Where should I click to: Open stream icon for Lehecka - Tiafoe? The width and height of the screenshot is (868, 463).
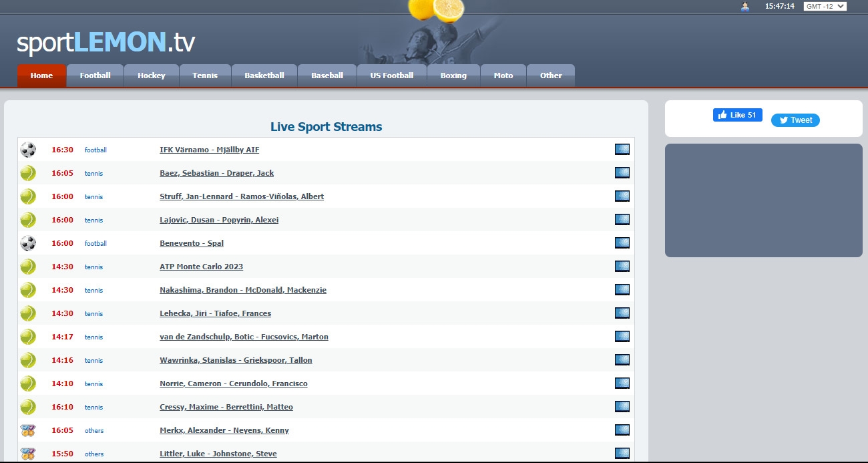pos(622,313)
